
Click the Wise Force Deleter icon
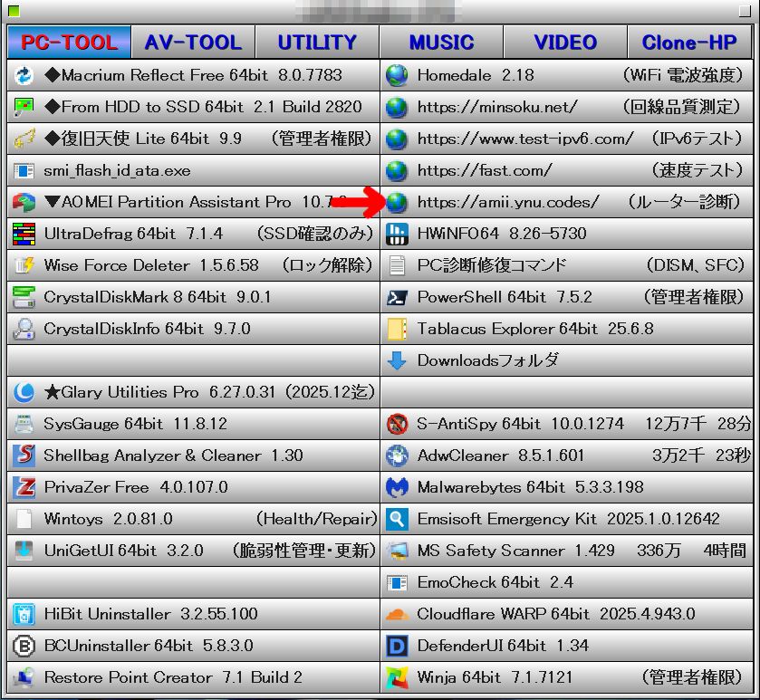[24, 265]
